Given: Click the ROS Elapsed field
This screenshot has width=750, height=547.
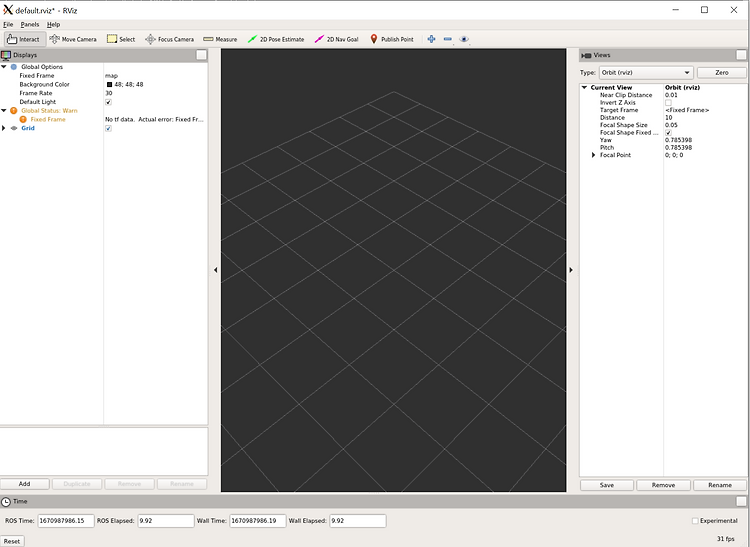Looking at the screenshot, I should [166, 521].
